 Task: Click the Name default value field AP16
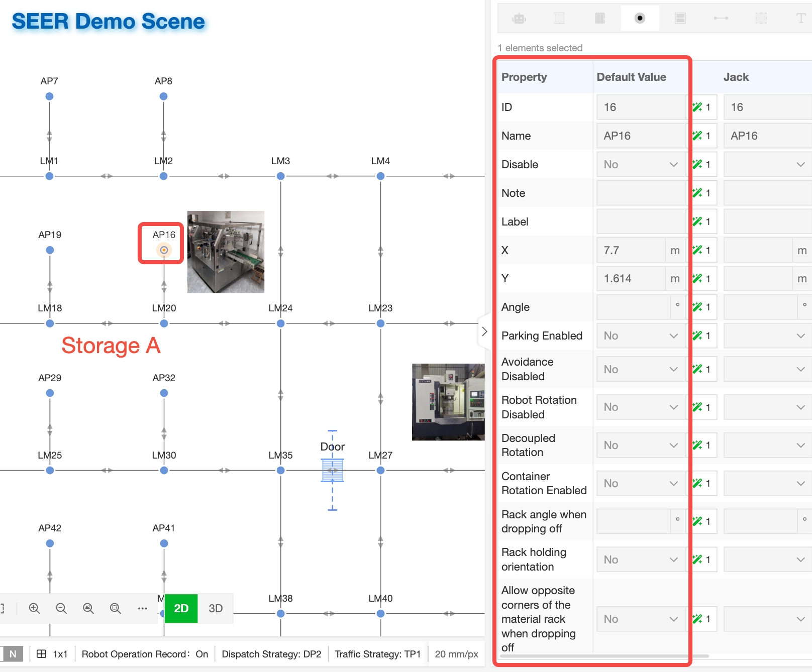(x=641, y=136)
